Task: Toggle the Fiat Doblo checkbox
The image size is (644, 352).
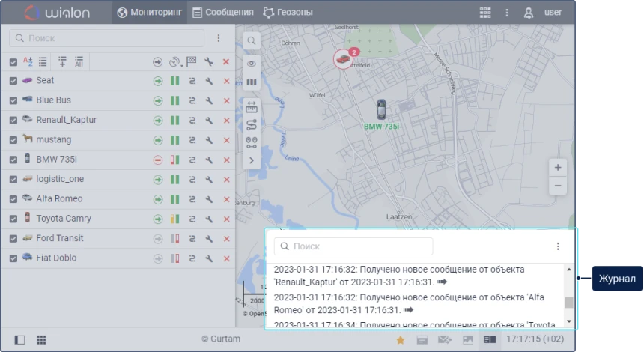Action: click(x=13, y=258)
